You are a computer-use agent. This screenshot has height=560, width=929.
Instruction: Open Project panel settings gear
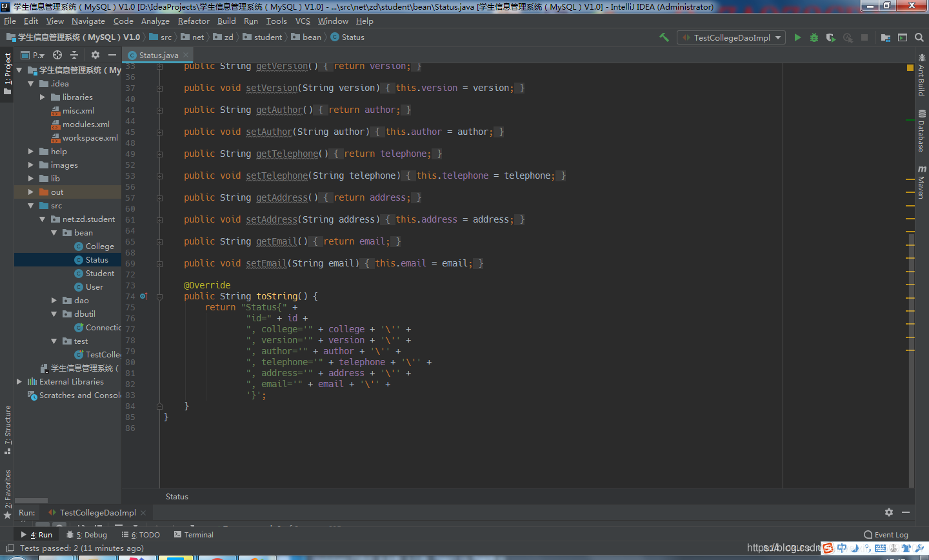[95, 55]
